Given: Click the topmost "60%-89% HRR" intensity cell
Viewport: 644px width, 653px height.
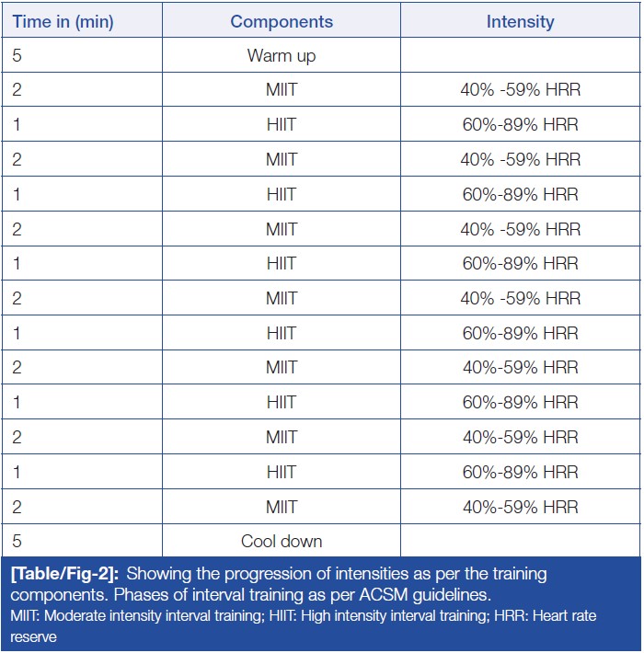Looking at the screenshot, I should tap(520, 125).
